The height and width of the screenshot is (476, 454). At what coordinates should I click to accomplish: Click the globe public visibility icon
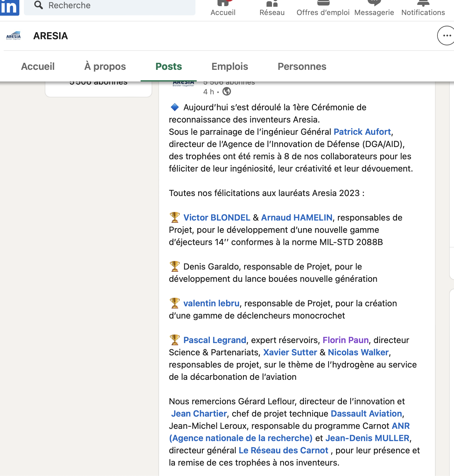227,92
